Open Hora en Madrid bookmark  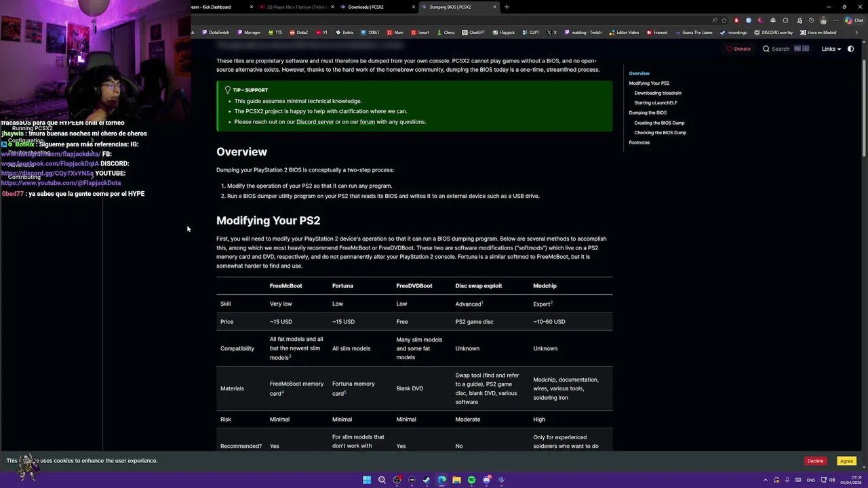click(818, 33)
